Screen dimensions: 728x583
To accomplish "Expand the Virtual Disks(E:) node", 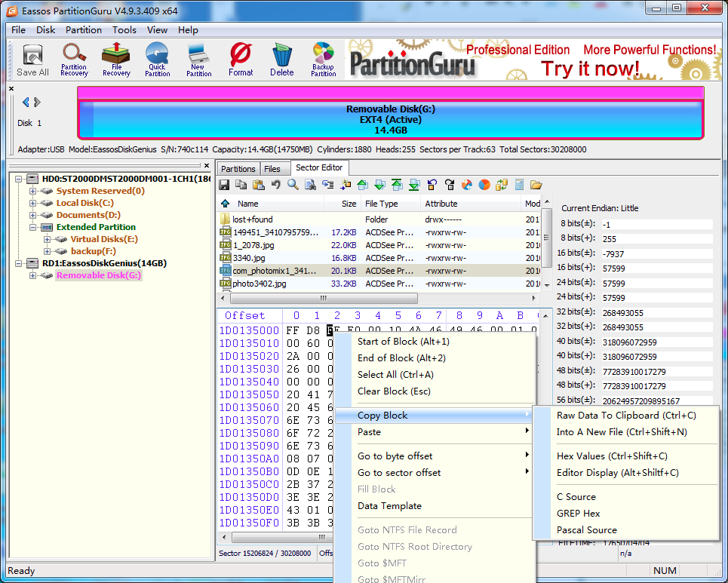I will (47, 239).
